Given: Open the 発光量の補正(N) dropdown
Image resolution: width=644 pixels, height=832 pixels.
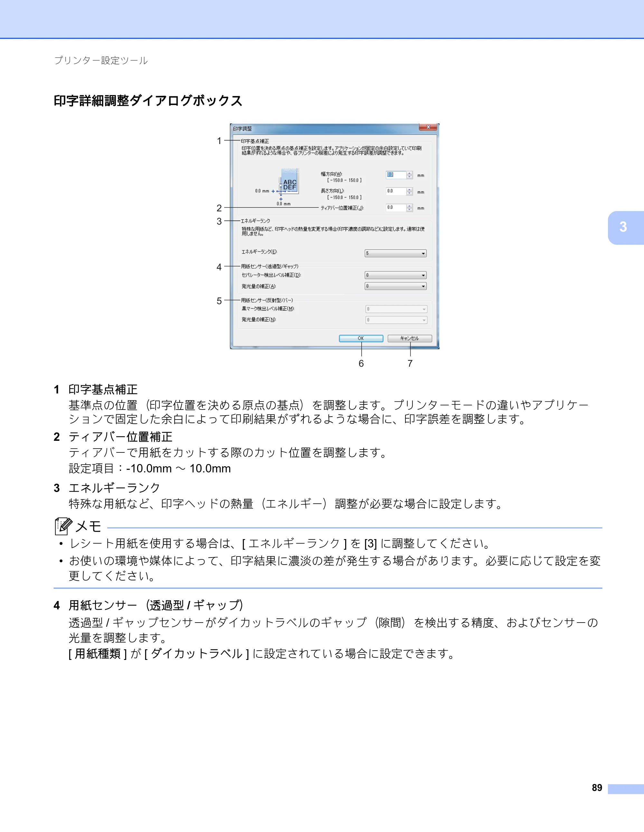Looking at the screenshot, I should (x=396, y=320).
